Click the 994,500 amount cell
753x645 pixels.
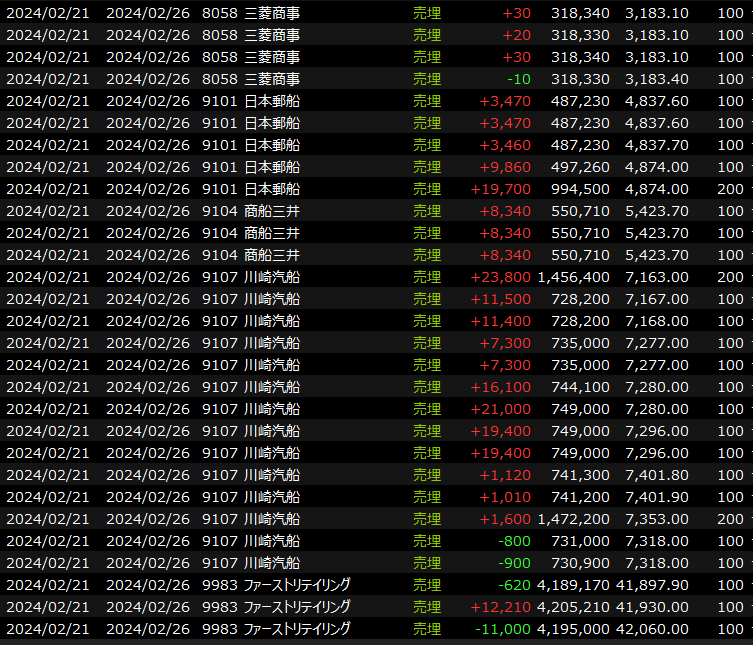click(x=580, y=189)
